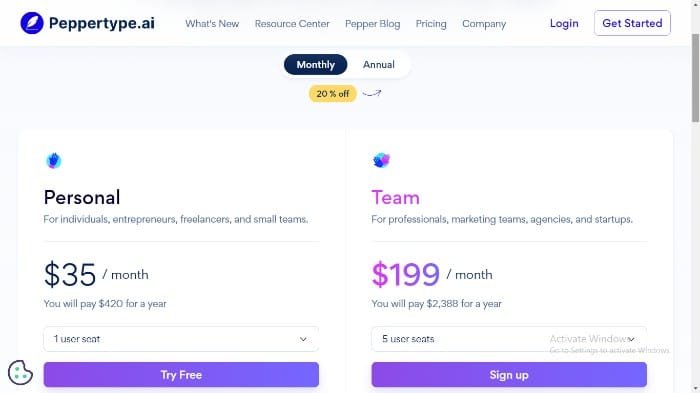
Task: Switch billing to Annual
Action: point(379,65)
